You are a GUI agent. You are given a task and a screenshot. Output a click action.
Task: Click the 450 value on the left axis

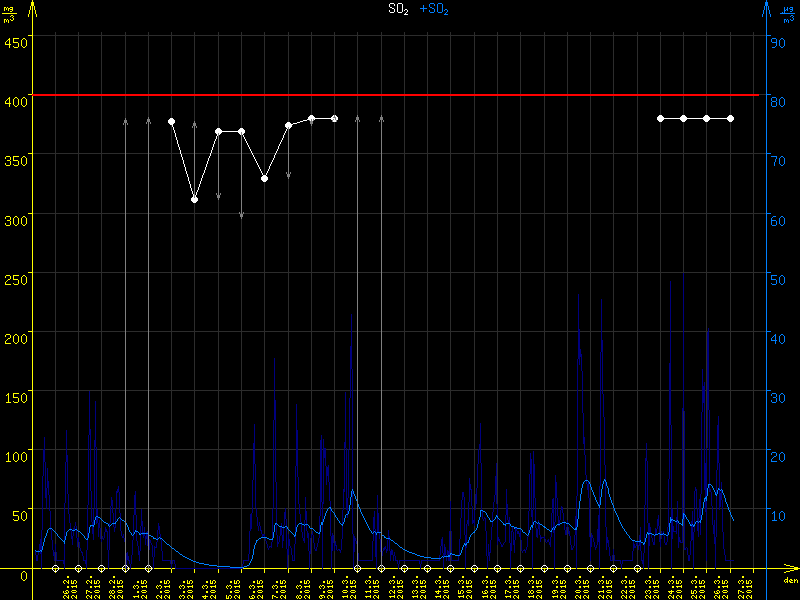pyautogui.click(x=16, y=42)
